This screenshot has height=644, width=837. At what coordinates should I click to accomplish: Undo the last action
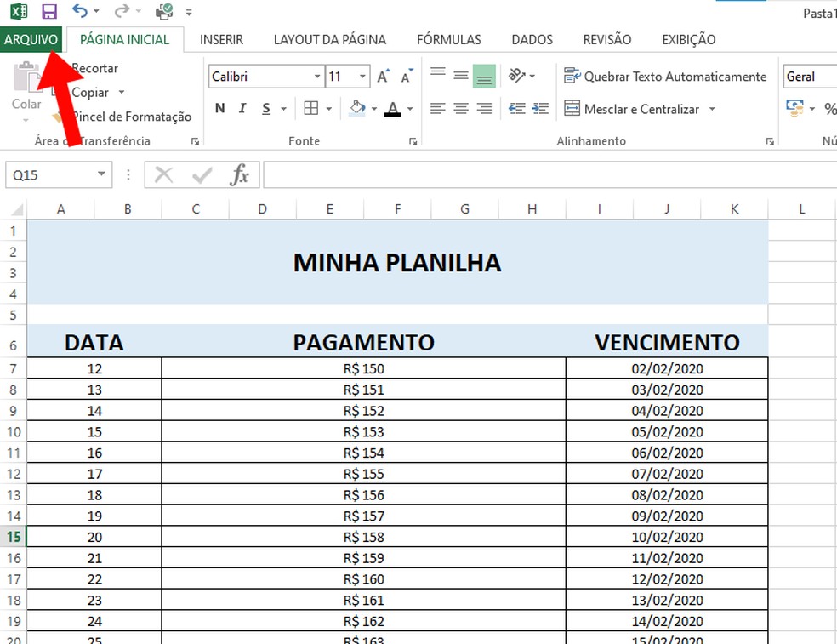81,11
